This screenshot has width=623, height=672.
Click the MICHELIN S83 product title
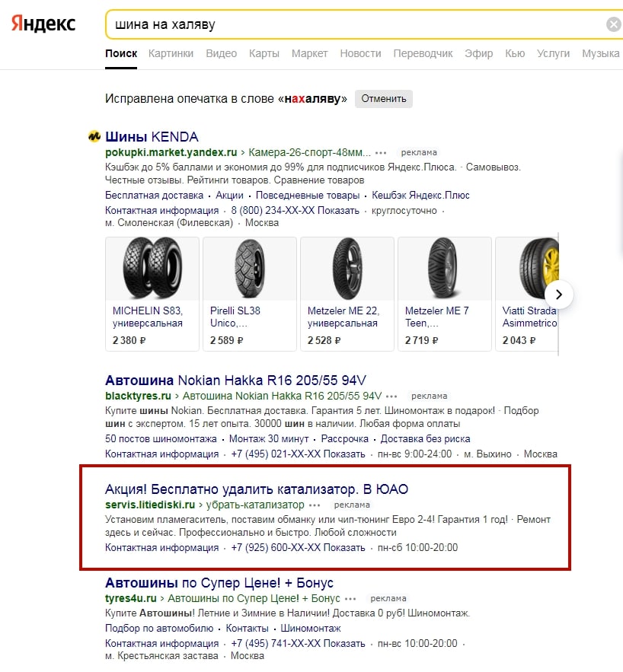click(x=148, y=317)
